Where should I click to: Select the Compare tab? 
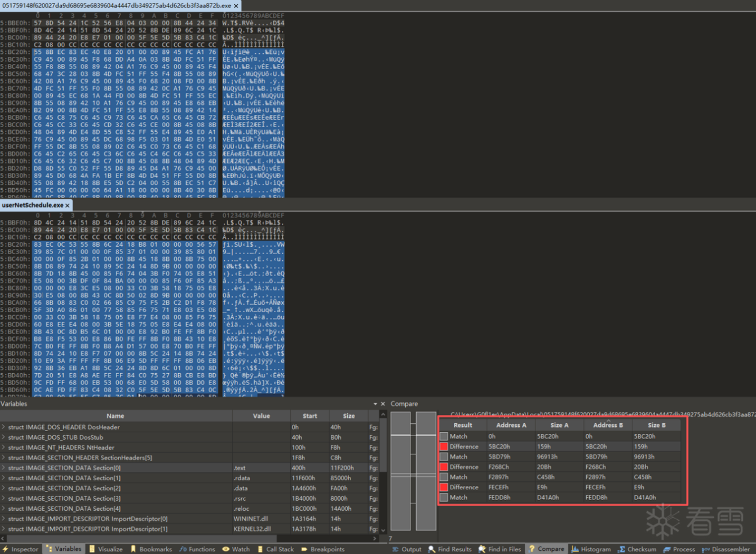pos(547,549)
